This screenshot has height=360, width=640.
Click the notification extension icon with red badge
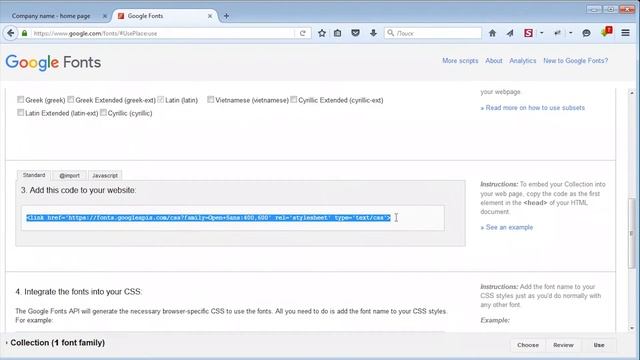pos(607,32)
